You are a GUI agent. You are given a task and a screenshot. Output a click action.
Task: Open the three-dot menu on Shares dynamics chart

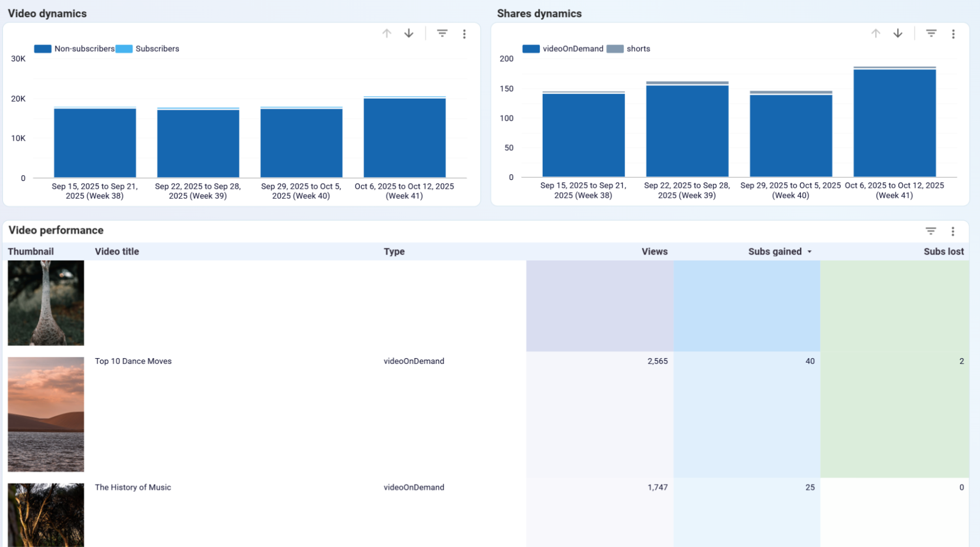[x=953, y=33]
